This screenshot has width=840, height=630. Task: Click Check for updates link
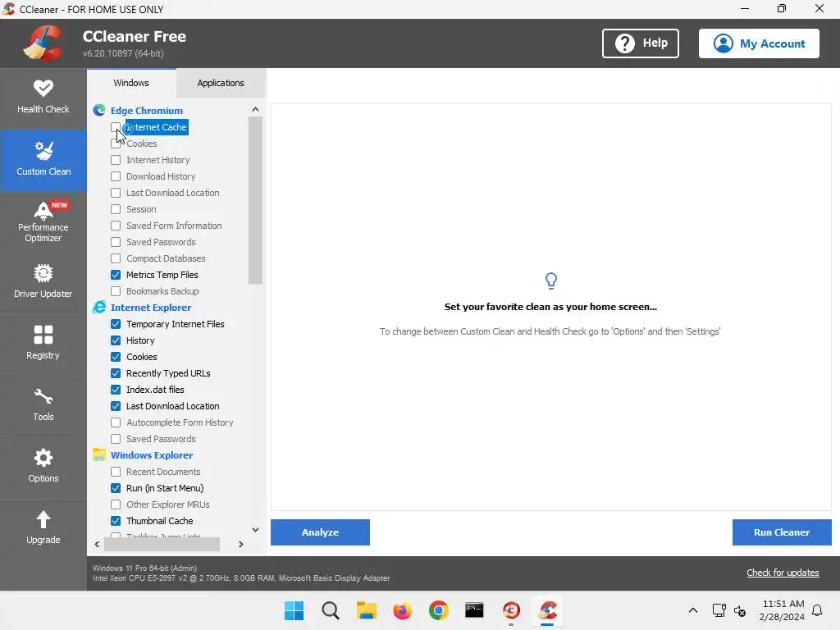[783, 573]
